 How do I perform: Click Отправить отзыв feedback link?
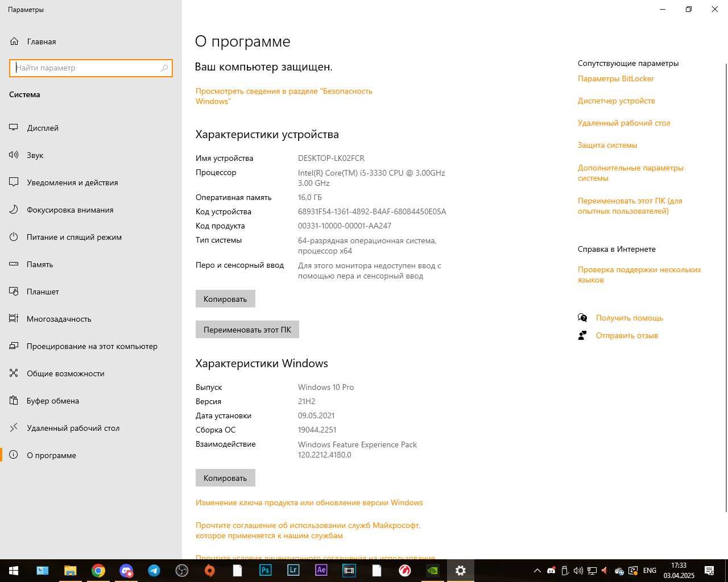pos(627,335)
